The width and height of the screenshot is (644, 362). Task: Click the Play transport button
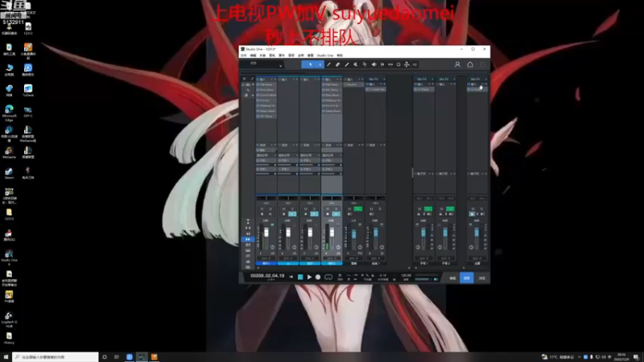[309, 277]
